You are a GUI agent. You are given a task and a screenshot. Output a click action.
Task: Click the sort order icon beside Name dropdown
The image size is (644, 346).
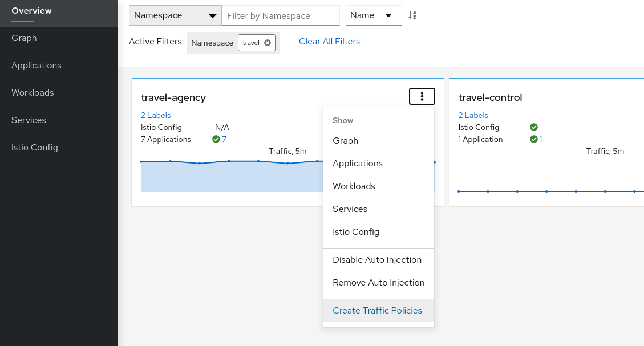coord(412,15)
